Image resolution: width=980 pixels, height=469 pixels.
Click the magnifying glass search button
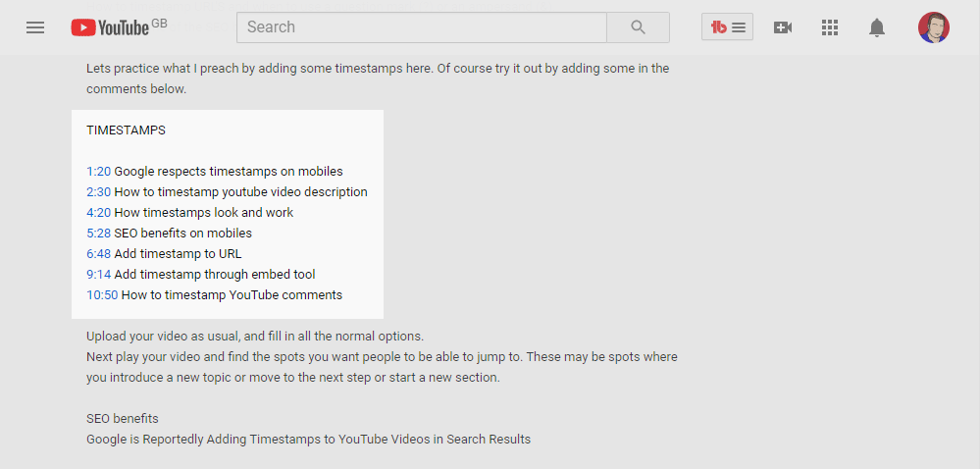pyautogui.click(x=638, y=27)
